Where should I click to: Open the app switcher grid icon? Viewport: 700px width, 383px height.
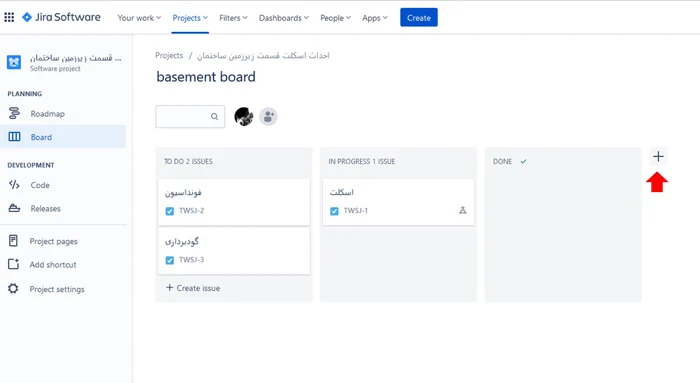[9, 17]
